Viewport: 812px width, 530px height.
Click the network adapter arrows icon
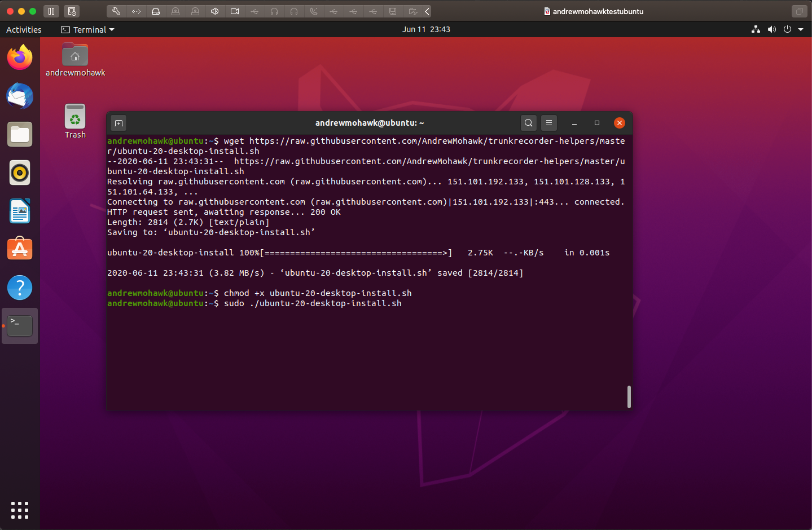[x=136, y=11]
